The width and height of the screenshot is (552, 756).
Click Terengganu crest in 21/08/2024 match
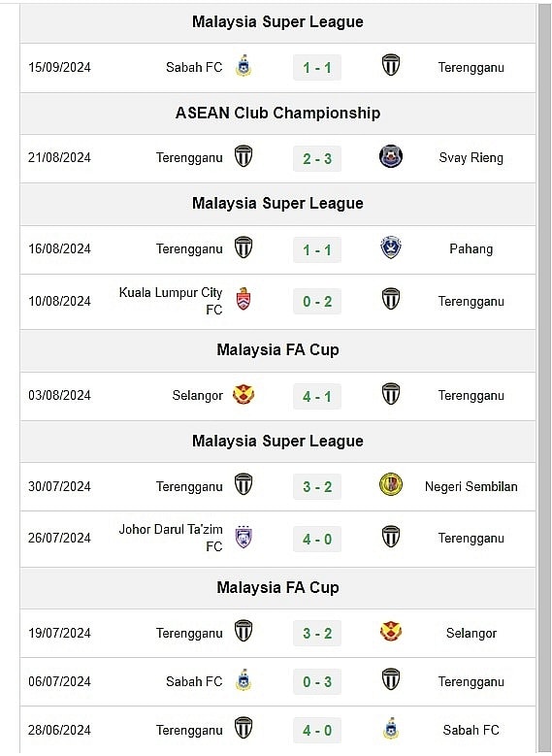click(x=244, y=156)
